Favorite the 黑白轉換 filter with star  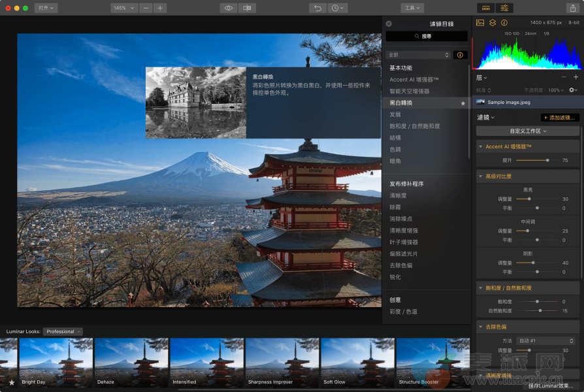463,103
